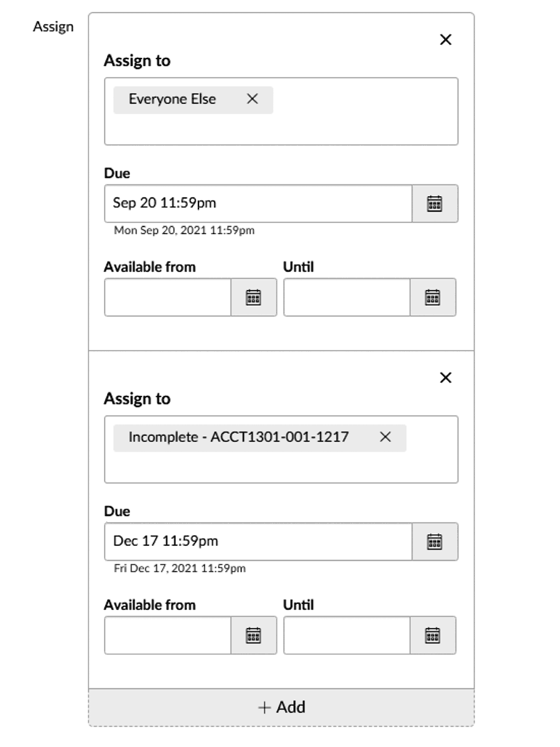Open calendar picker for Sep 20 due date

435,204
